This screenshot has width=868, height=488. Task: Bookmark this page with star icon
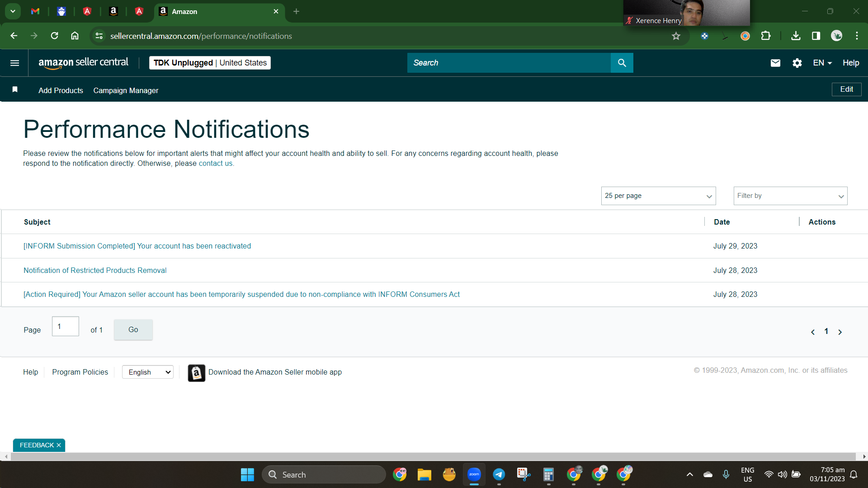tap(676, 36)
